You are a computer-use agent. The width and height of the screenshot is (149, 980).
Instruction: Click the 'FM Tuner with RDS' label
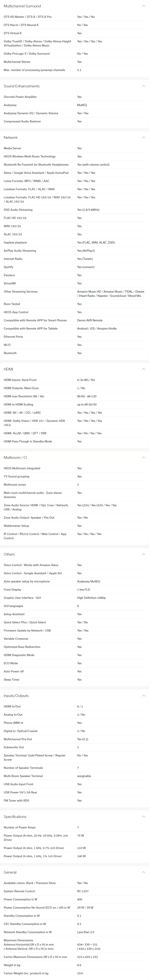pos(16,800)
